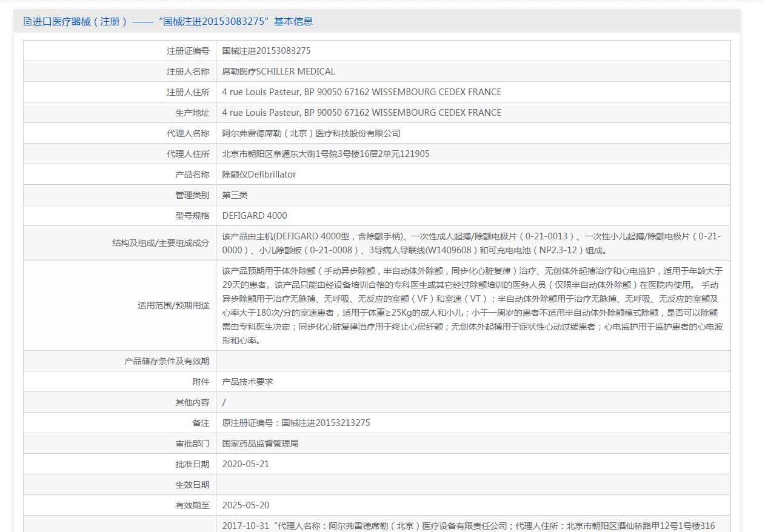
Task: Click the 注册人住所 address value
Action: tap(361, 92)
